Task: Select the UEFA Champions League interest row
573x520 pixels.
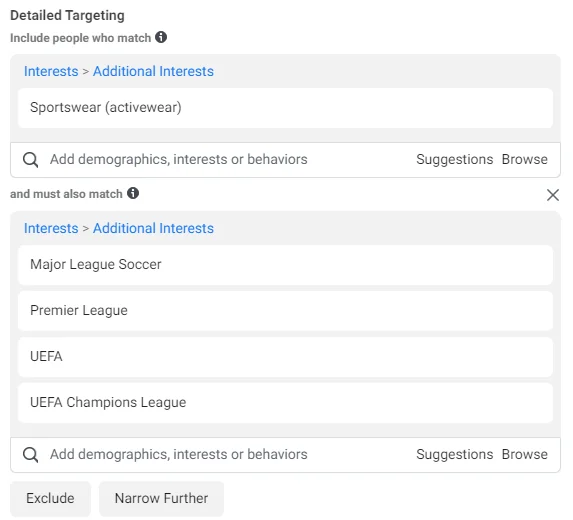Action: tap(285, 403)
